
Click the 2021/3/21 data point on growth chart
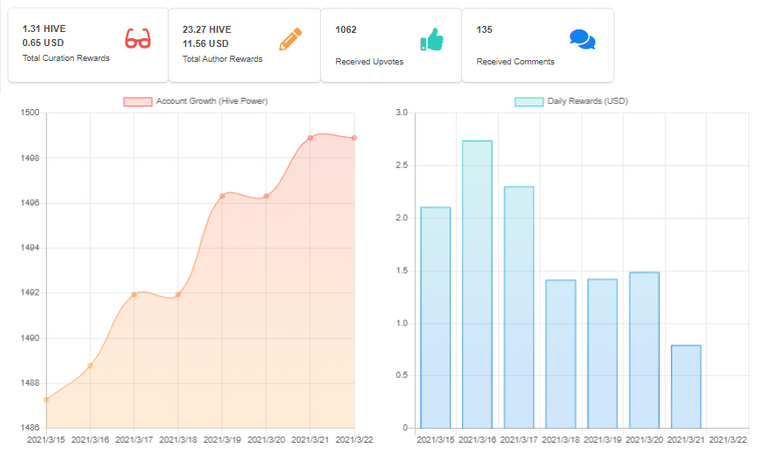(311, 138)
